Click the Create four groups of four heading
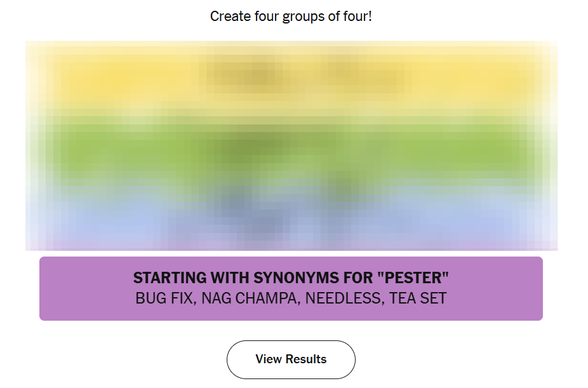 pos(291,17)
